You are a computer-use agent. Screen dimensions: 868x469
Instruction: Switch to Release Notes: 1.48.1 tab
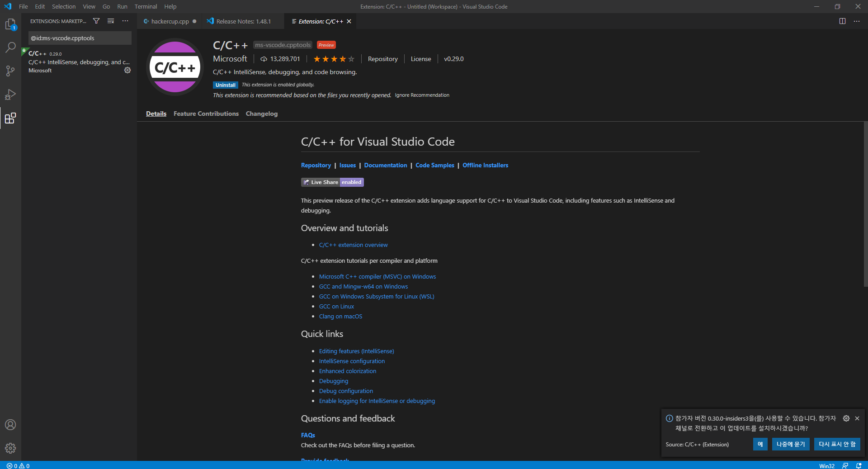[243, 21]
